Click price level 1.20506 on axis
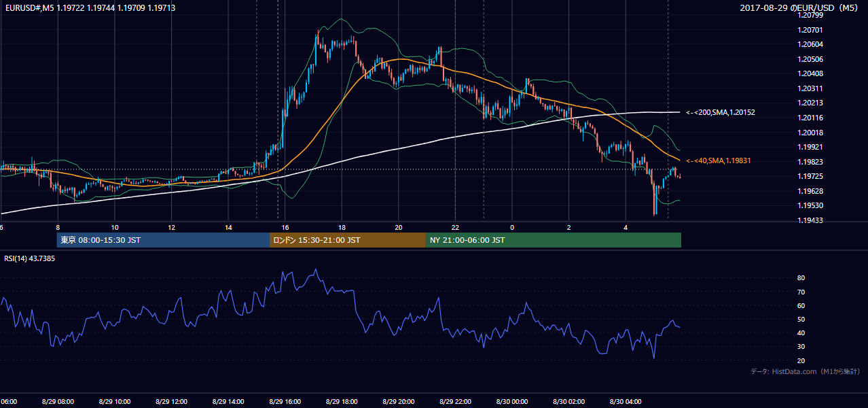 coord(812,60)
